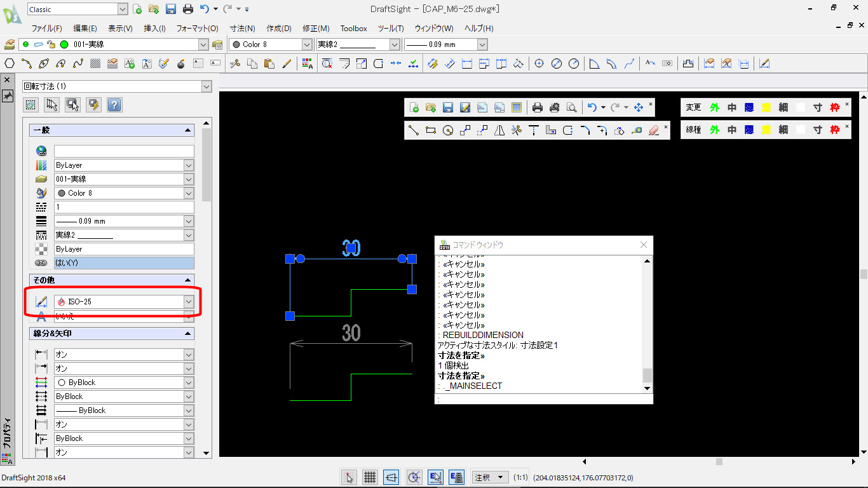Select the diameter dimension icon
Viewport: 868px width, 488px height.
(x=557, y=64)
